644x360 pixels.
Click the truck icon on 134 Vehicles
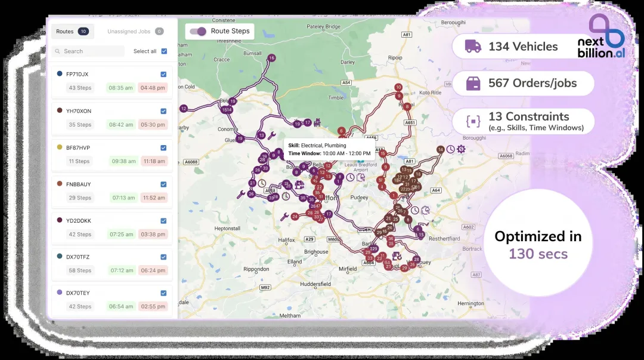pyautogui.click(x=473, y=46)
